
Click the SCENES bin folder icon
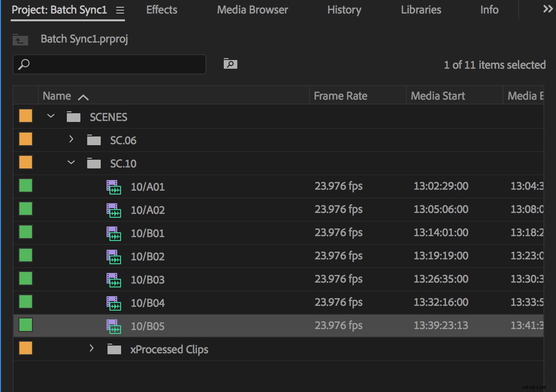[73, 117]
